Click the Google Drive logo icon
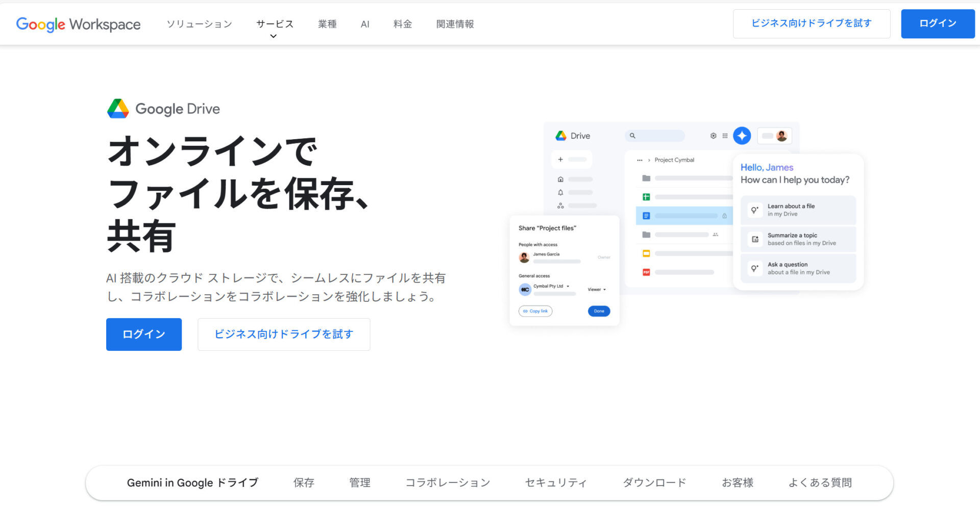Image resolution: width=980 pixels, height=513 pixels. [x=118, y=109]
